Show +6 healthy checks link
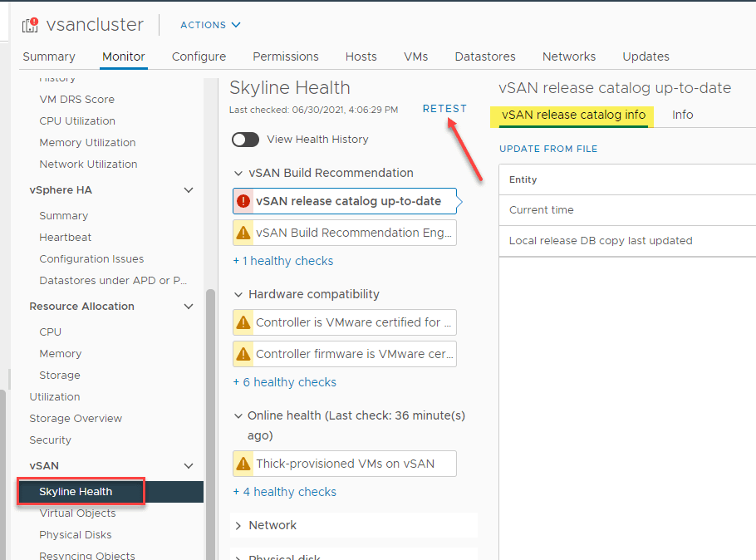Viewport: 756px width, 560px height. click(284, 382)
